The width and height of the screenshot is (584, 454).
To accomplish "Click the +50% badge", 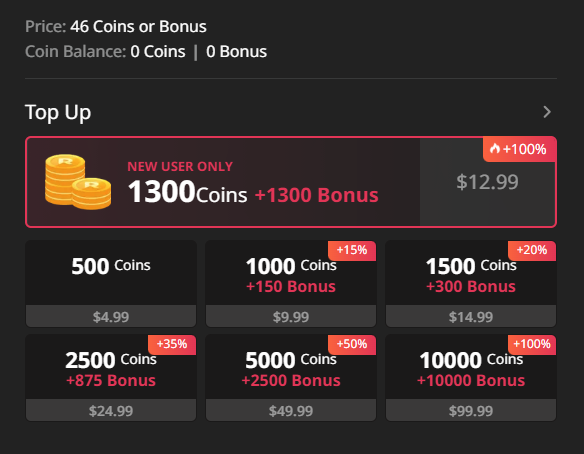I will tap(352, 345).
